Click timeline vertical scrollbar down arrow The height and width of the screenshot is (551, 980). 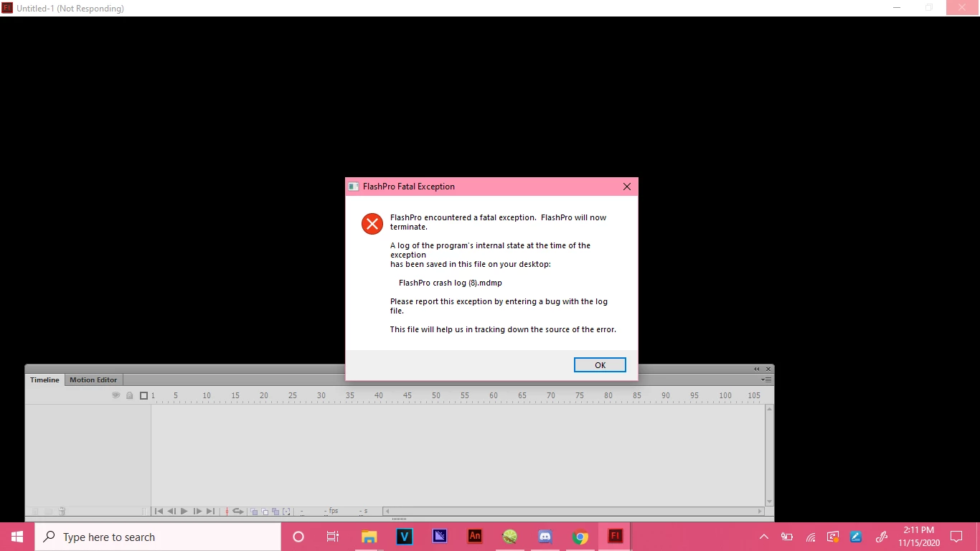(770, 502)
